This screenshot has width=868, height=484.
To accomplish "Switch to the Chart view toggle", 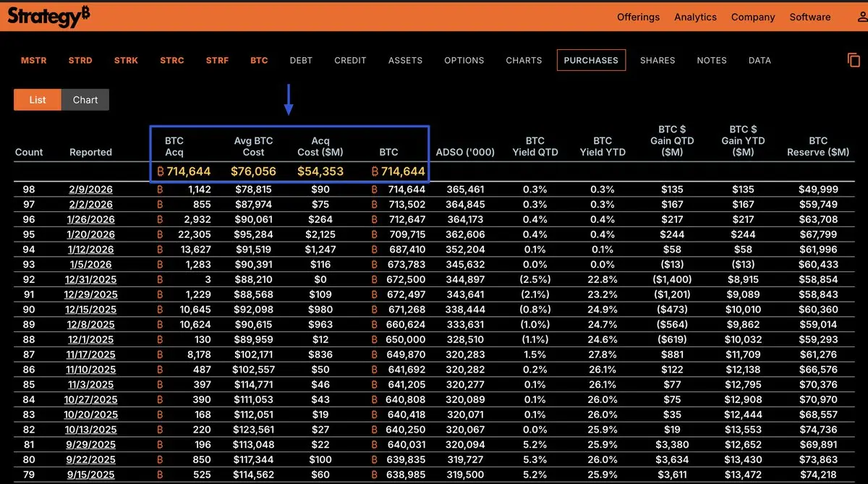I will [85, 100].
